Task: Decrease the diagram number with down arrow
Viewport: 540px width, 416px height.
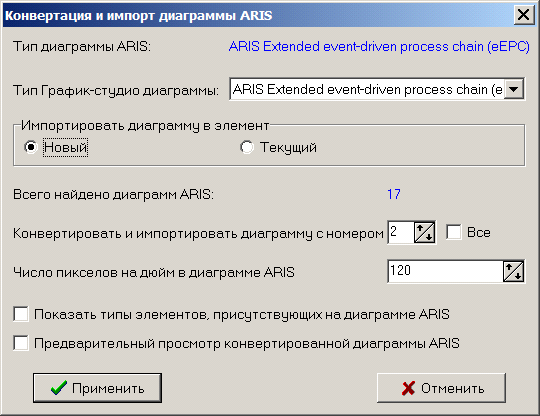Action: (429, 237)
